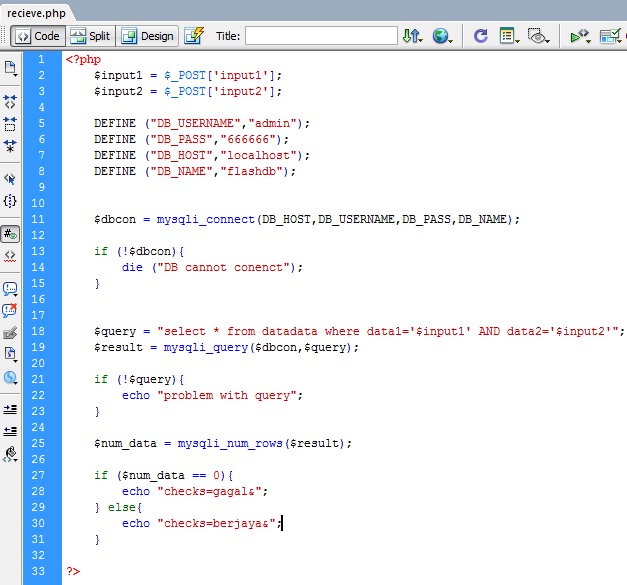Image resolution: width=627 pixels, height=585 pixels.
Task: Toggle Live Code lightning icon
Action: coord(194,36)
